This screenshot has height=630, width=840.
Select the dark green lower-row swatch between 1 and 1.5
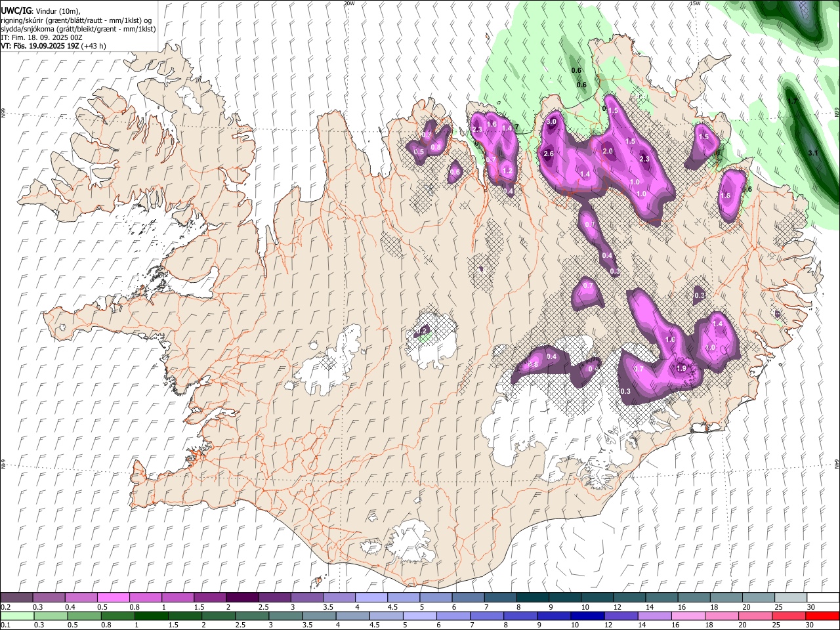click(x=151, y=616)
